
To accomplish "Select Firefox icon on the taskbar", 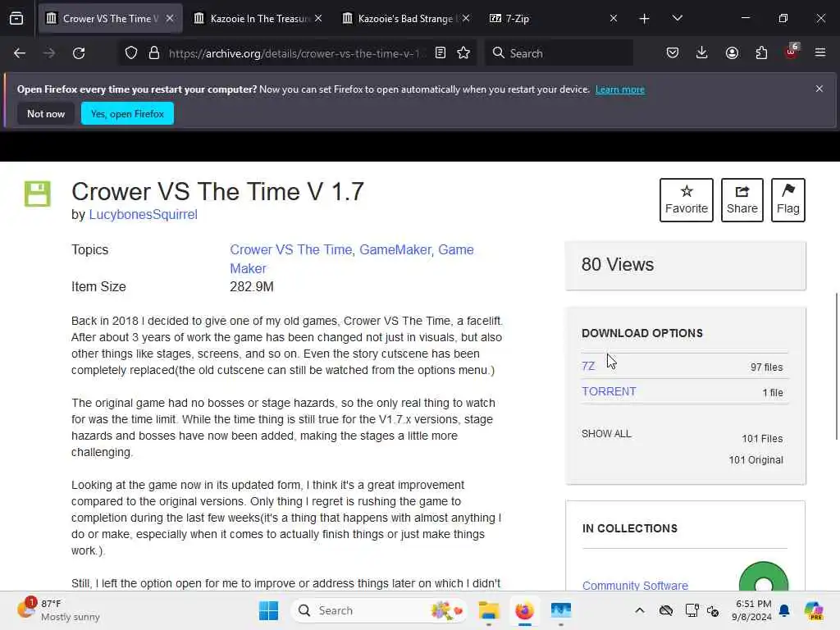I will coord(524,610).
